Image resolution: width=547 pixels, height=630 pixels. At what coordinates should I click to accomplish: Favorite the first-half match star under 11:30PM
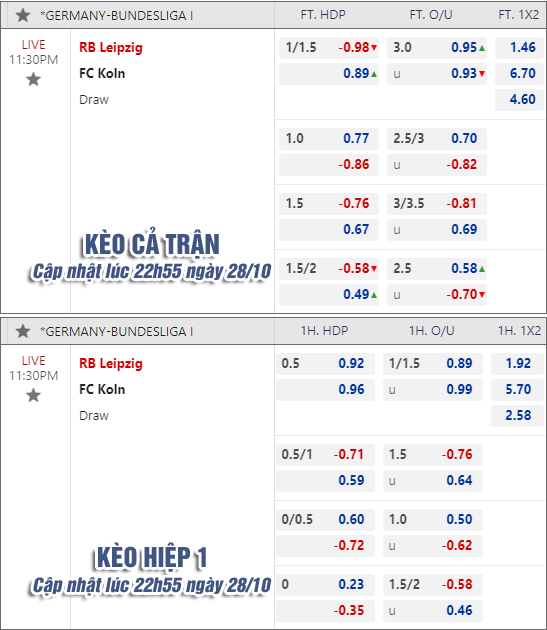[33, 395]
